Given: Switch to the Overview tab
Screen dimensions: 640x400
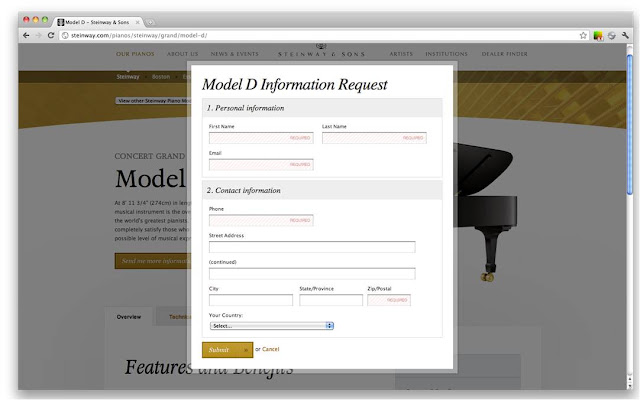Looking at the screenshot, I should pos(129,317).
